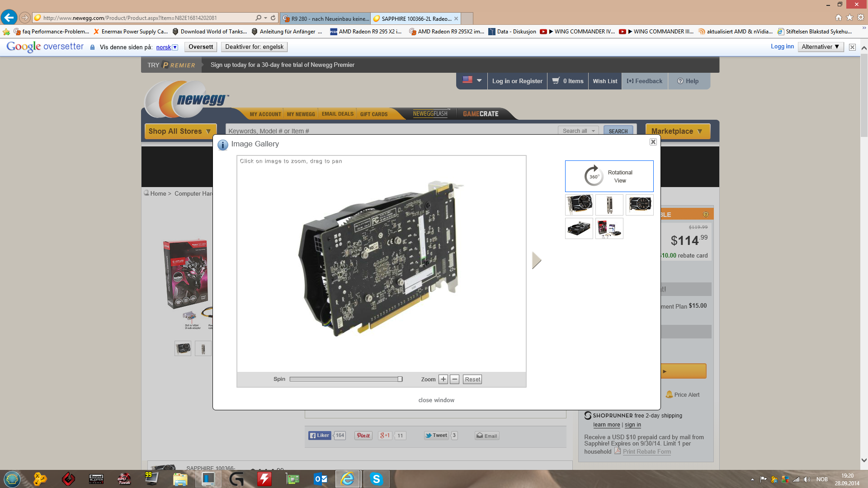This screenshot has width=868, height=488.
Task: Open the Search all category dropdown
Action: pos(578,131)
